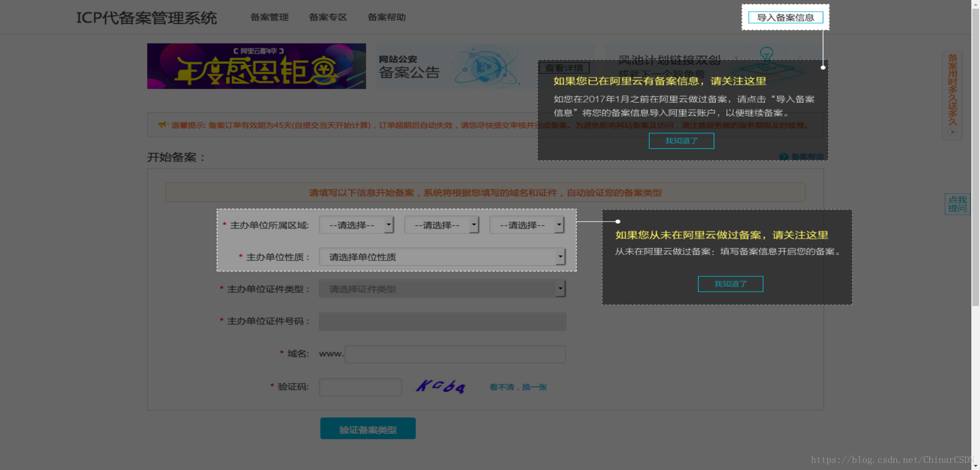Expand the third 主办单位所属区域 dropdown

pyautogui.click(x=527, y=225)
